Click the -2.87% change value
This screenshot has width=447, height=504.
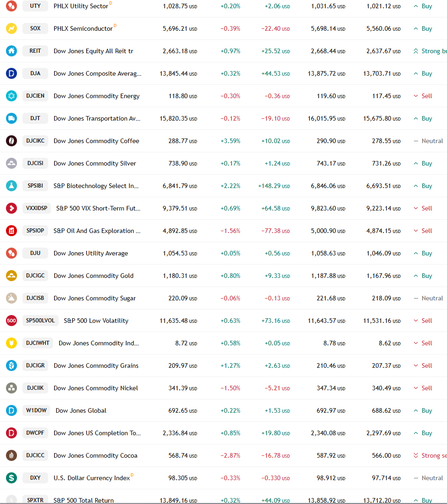231,455
